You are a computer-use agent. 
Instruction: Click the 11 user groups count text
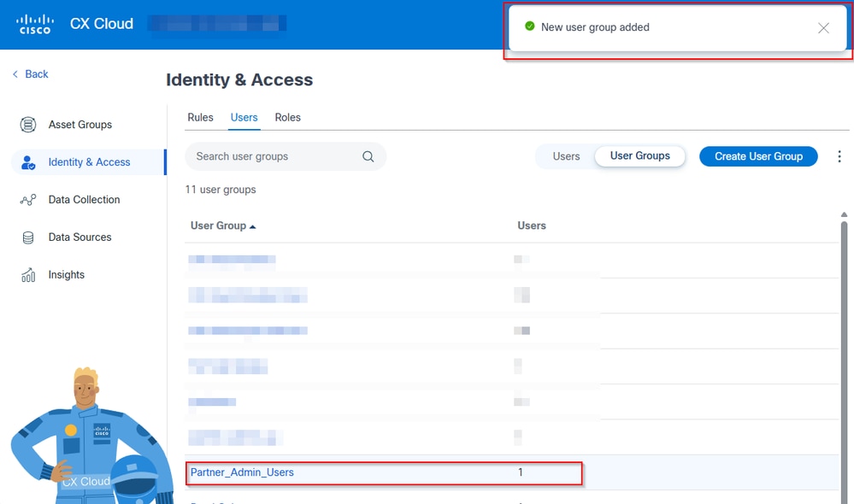[221, 190]
